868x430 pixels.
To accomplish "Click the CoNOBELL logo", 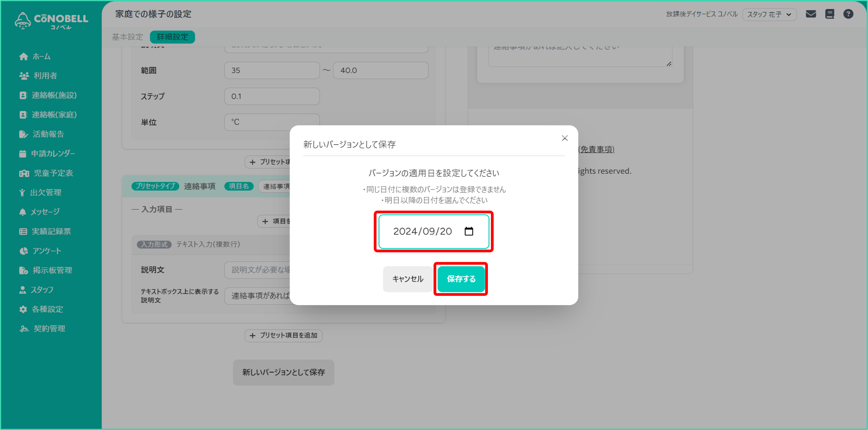I will tap(51, 20).
